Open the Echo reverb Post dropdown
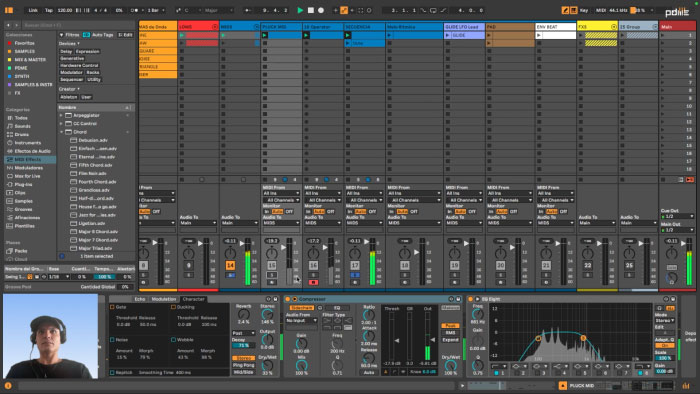Screen dimensions: 700x394 click(x=243, y=333)
